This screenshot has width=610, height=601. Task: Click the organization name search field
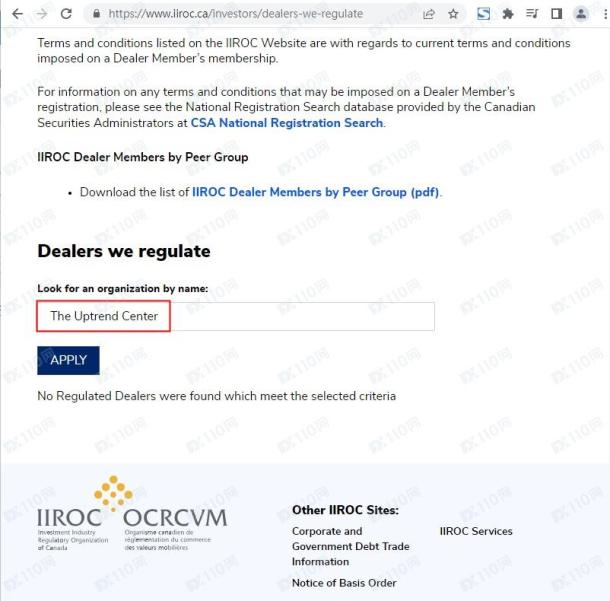coord(236,316)
